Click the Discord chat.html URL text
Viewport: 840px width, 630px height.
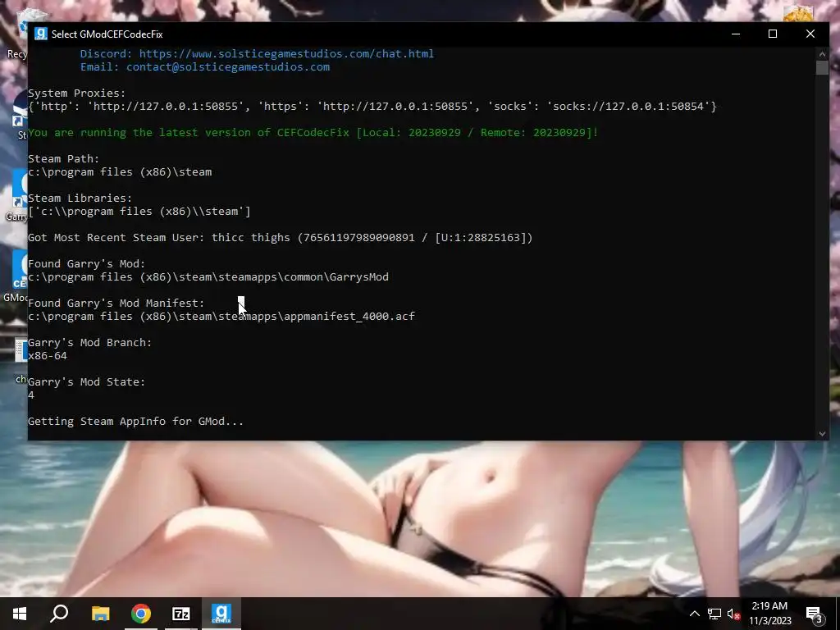click(286, 53)
